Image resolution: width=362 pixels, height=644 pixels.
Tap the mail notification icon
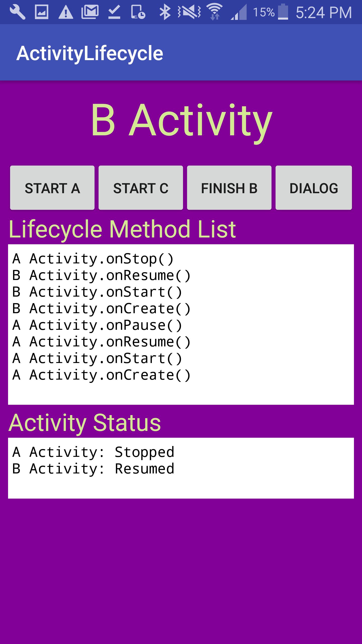pos(90,12)
